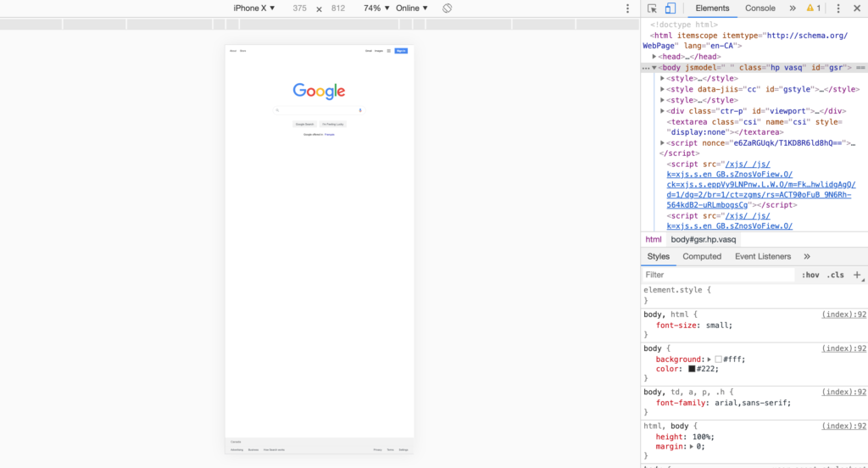Screen dimensions: 868x468
Task: Open the Gmail link in preview
Action: (x=368, y=51)
